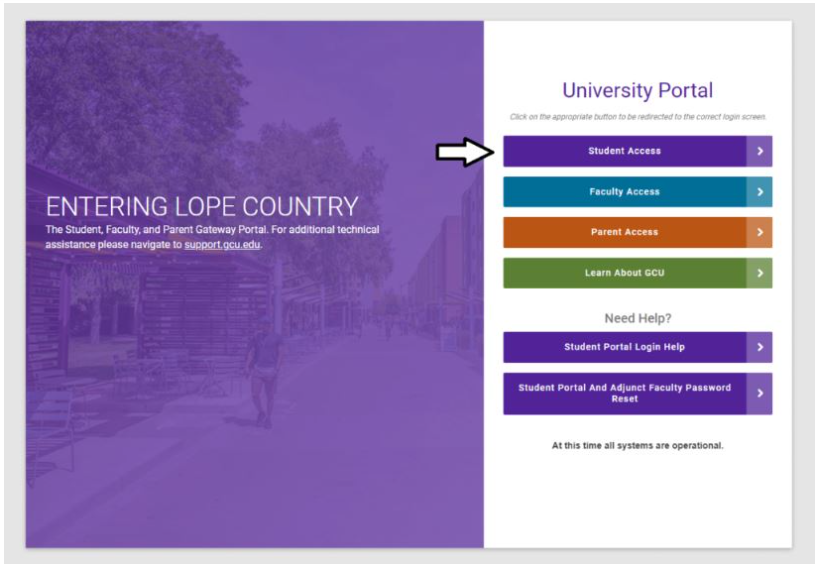Click the chevron arrow on Parent Access
815x564 pixels.
pyautogui.click(x=760, y=232)
